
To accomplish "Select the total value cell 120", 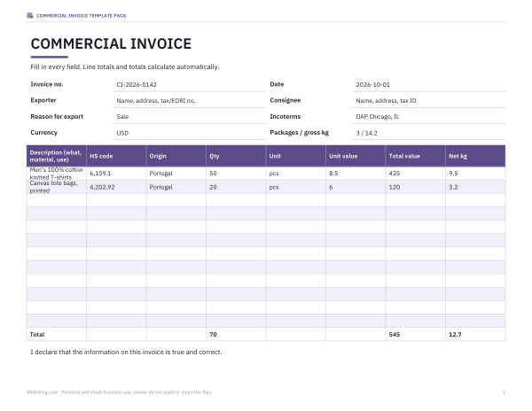I will 416,187.
